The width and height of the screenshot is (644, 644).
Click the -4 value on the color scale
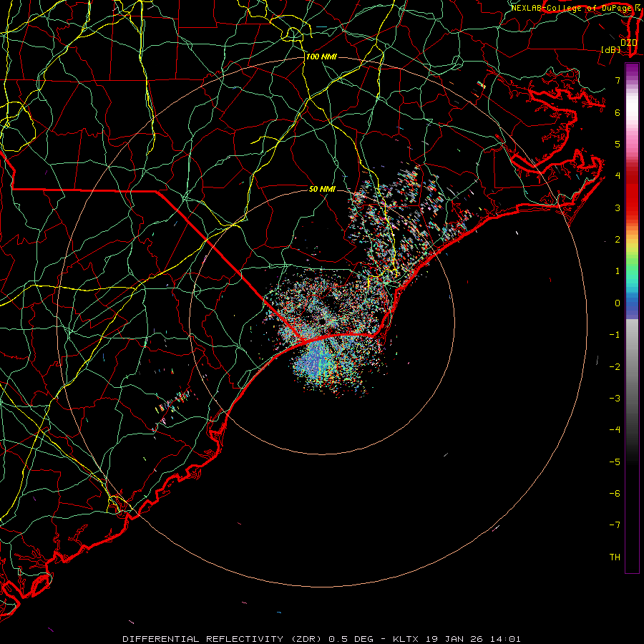[615, 430]
